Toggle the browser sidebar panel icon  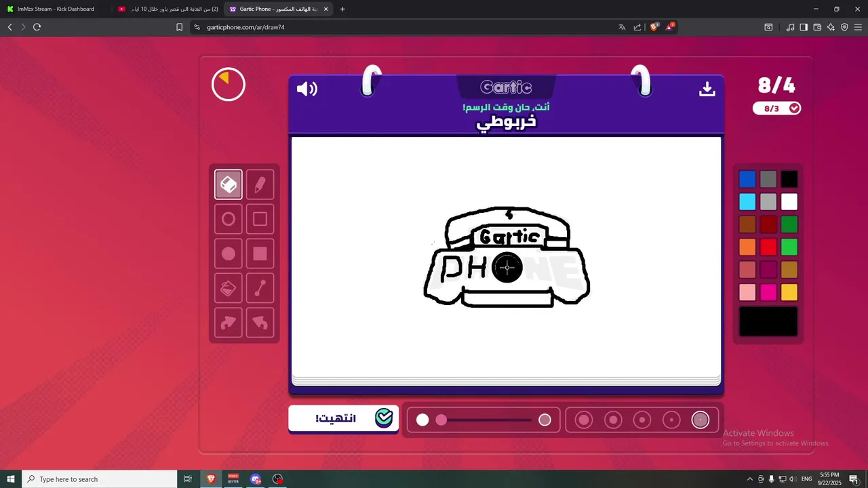804,27
